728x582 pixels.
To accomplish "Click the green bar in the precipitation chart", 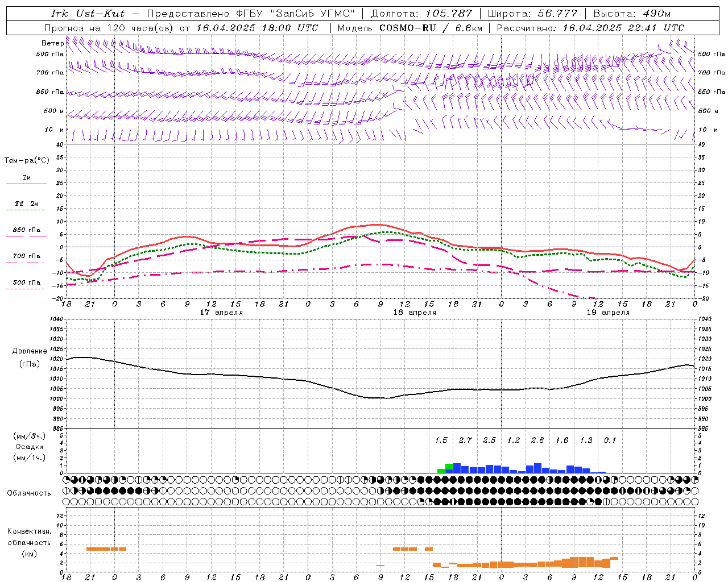I will (445, 469).
